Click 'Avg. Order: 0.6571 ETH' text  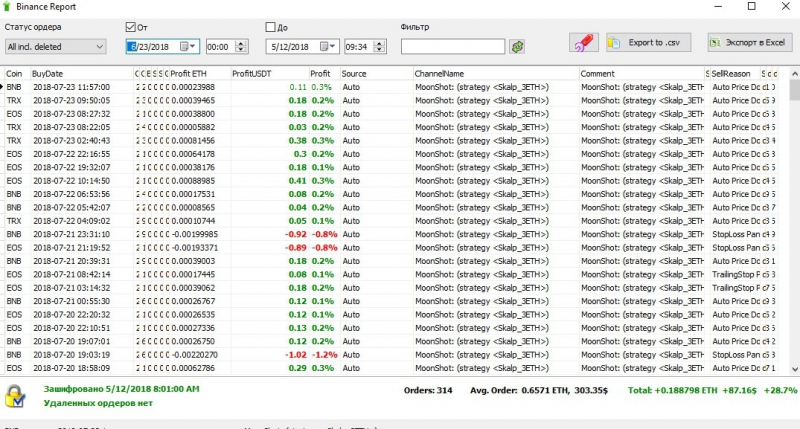point(519,390)
